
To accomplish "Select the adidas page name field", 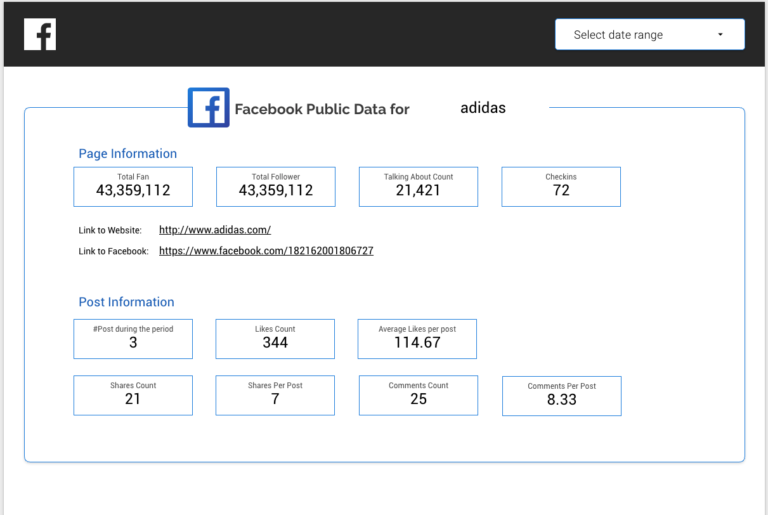I will (483, 108).
